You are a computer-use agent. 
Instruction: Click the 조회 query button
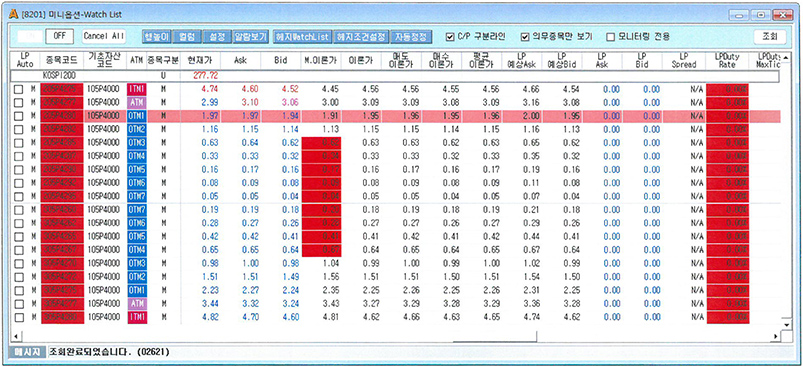tap(770, 37)
